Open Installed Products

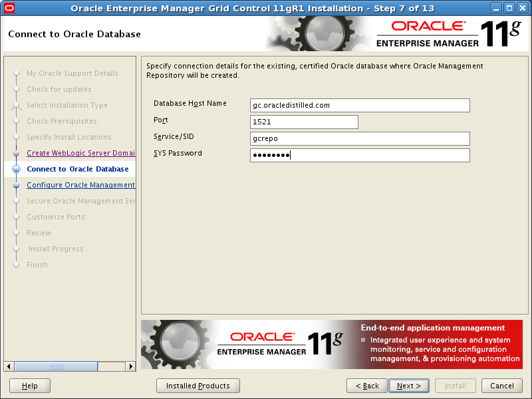coord(198,386)
